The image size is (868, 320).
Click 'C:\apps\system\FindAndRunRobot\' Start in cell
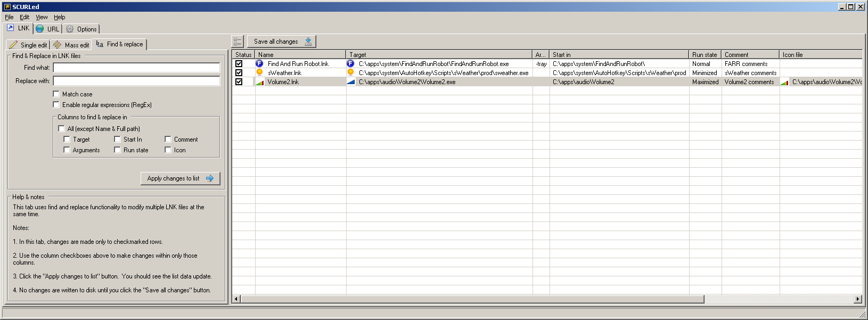619,63
